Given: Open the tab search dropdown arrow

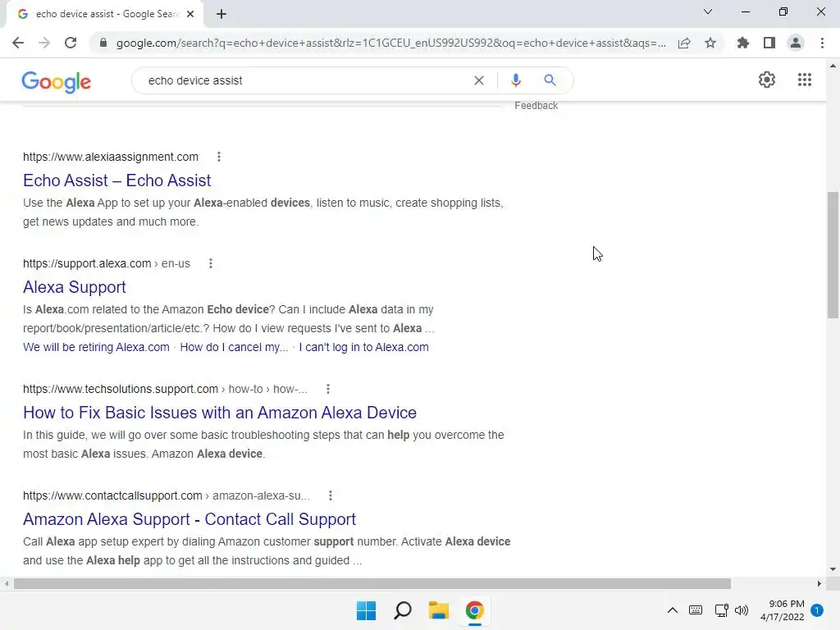Looking at the screenshot, I should (x=708, y=11).
